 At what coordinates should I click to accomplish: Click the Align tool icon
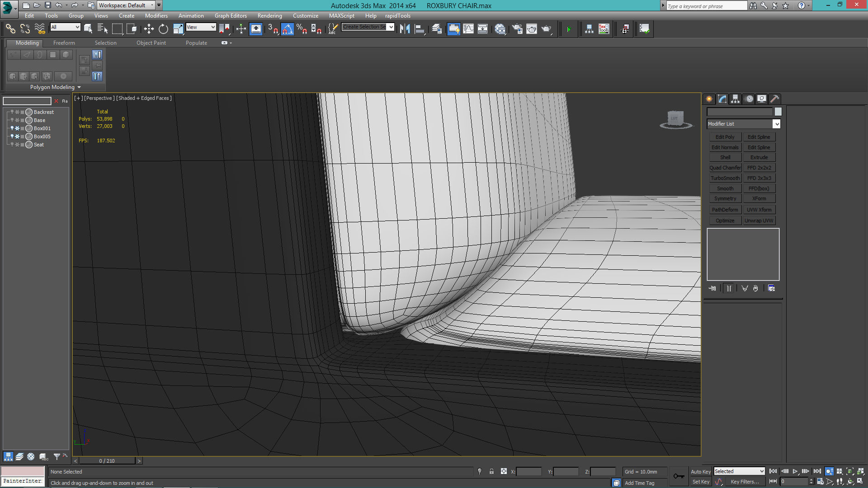pos(420,29)
